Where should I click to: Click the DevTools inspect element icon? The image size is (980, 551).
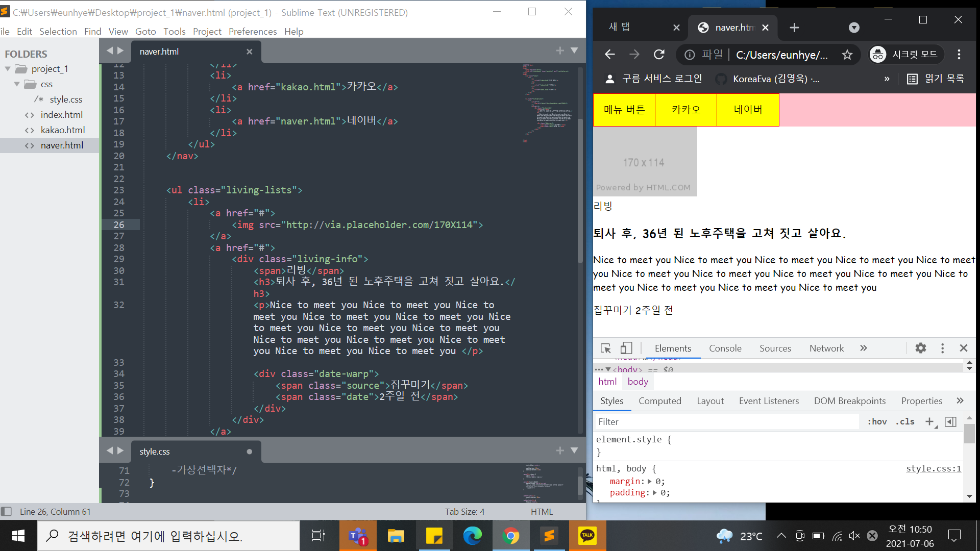click(x=606, y=348)
